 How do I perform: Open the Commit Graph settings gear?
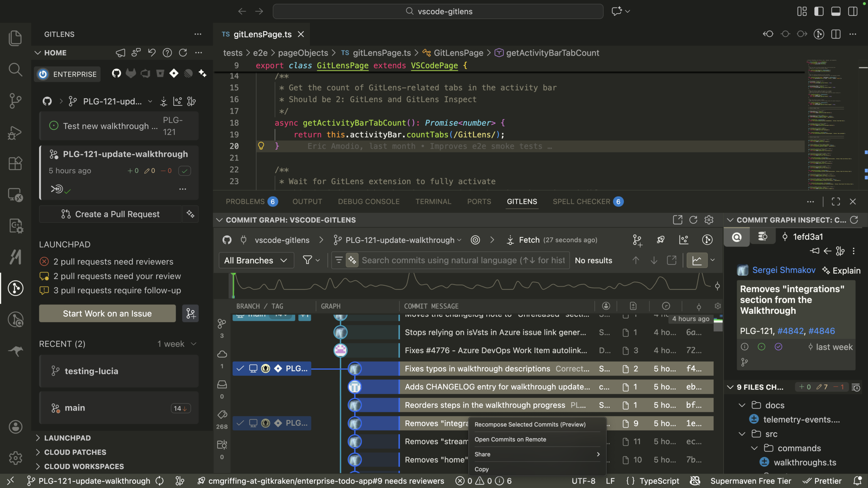coord(709,220)
